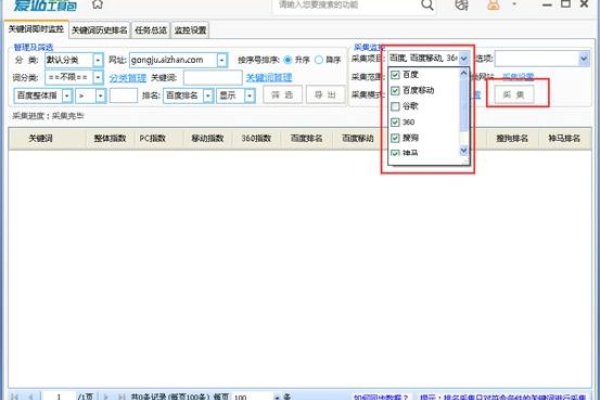Open the 任务总览 tab
This screenshot has width=600, height=400.
[x=151, y=30]
